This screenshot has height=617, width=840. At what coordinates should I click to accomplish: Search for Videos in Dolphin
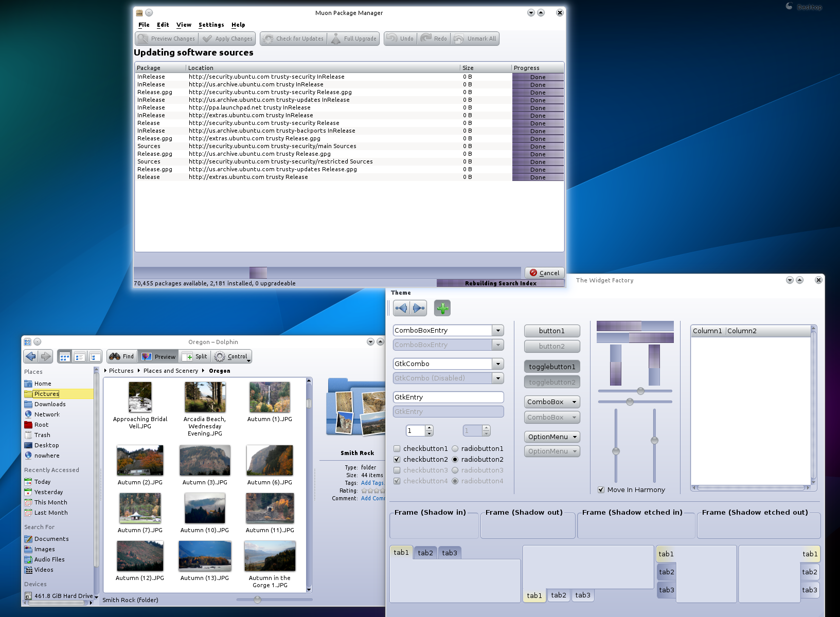[x=44, y=570]
